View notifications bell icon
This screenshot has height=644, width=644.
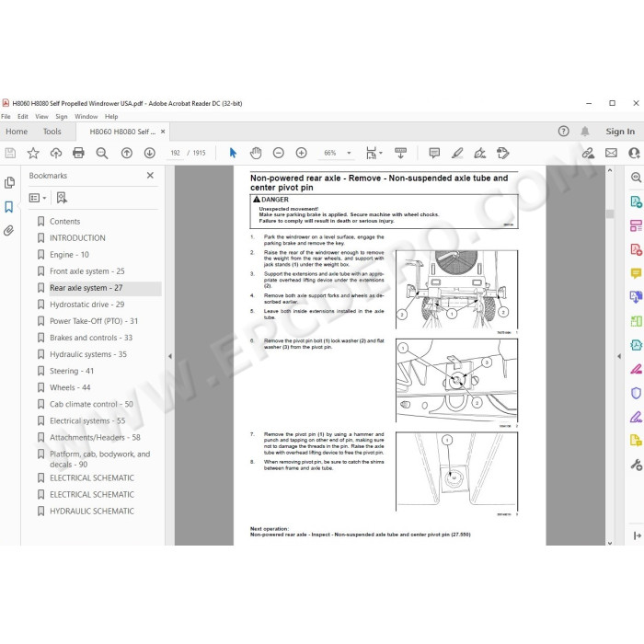585,132
